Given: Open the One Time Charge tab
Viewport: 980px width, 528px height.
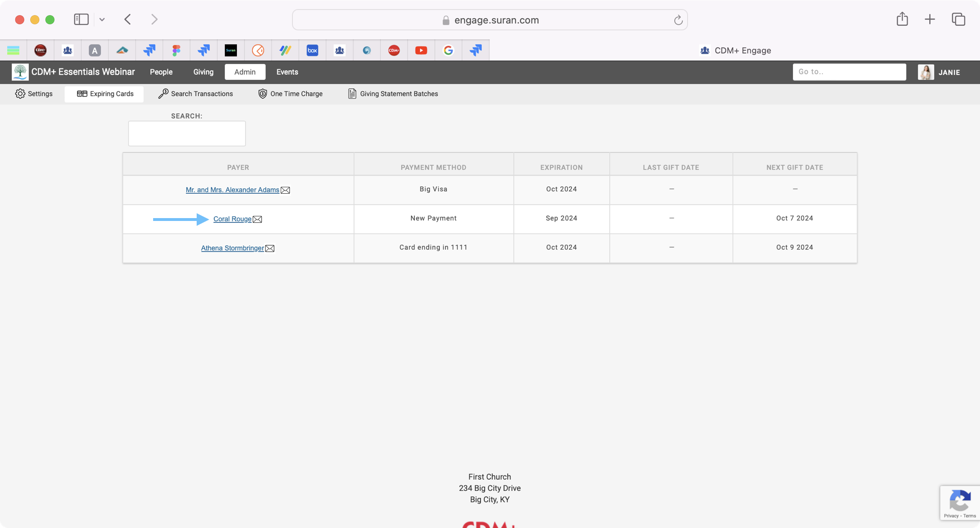Looking at the screenshot, I should (290, 94).
